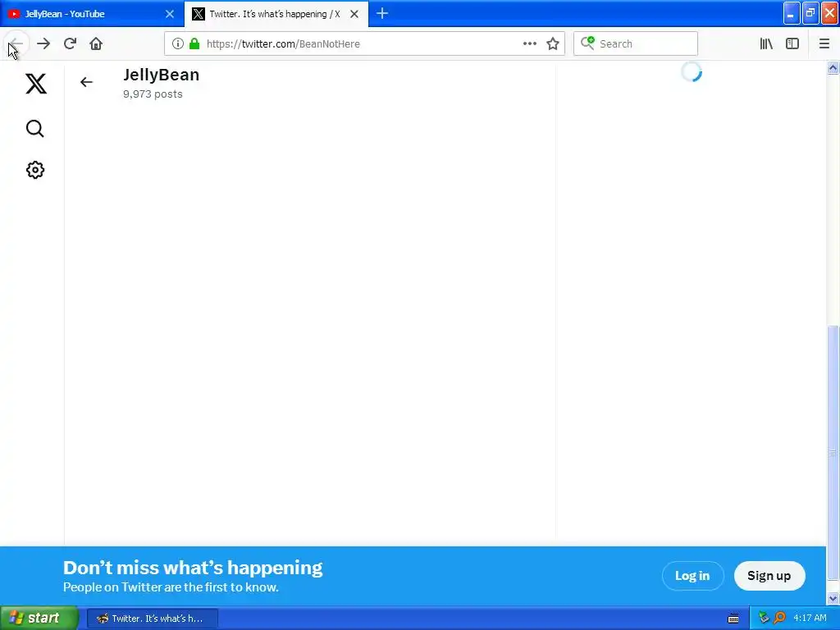Minimize the browser window
Screen dimensions: 840x630
[792, 13]
